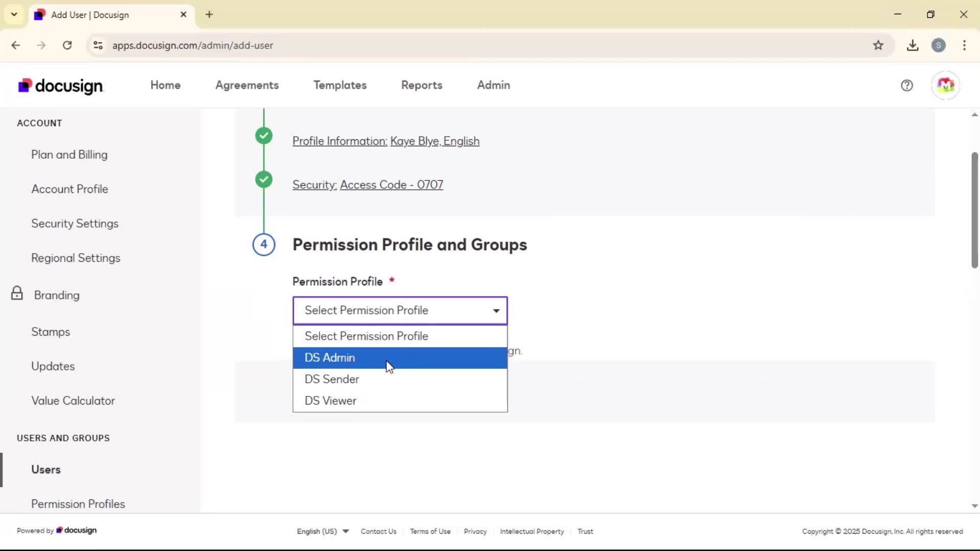Open Regional Settings
The width and height of the screenshot is (980, 551).
[76, 258]
